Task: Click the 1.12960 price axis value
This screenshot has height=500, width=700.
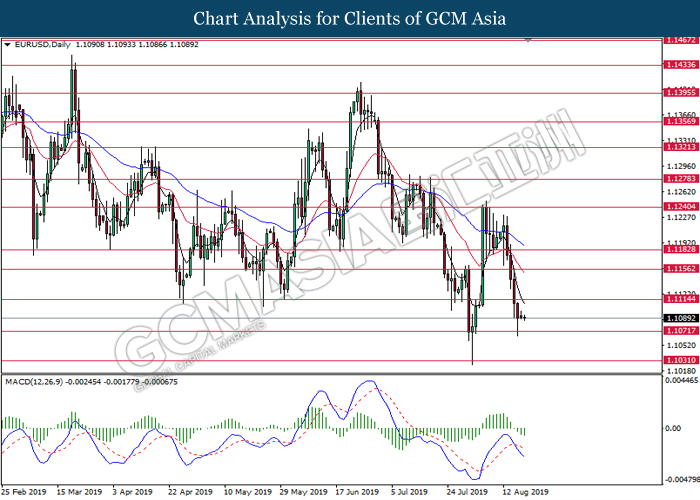Action: [x=681, y=167]
